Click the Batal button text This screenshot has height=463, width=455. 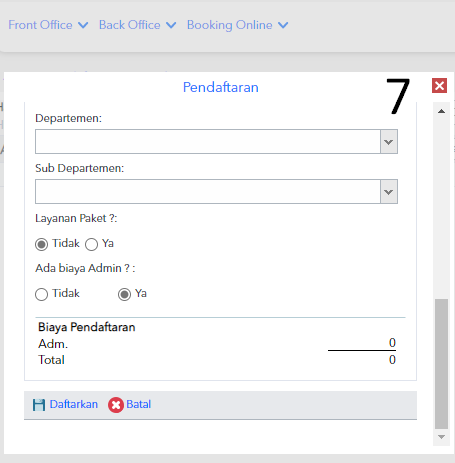[139, 404]
